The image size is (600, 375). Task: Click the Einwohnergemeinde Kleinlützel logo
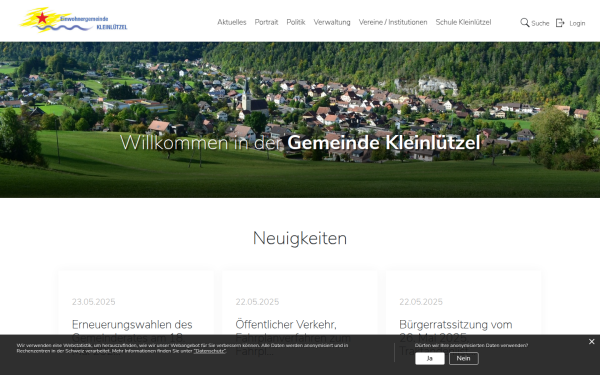(x=73, y=20)
